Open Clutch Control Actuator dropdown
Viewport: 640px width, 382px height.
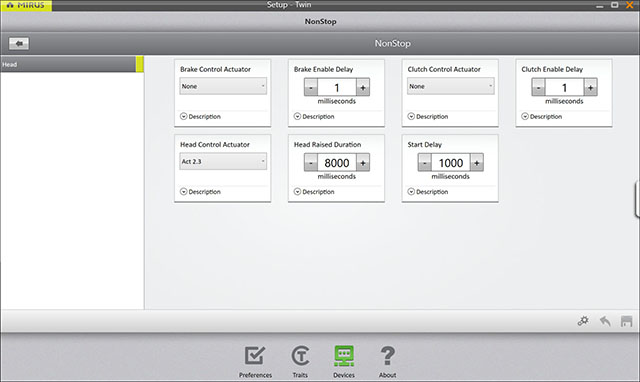pos(450,86)
